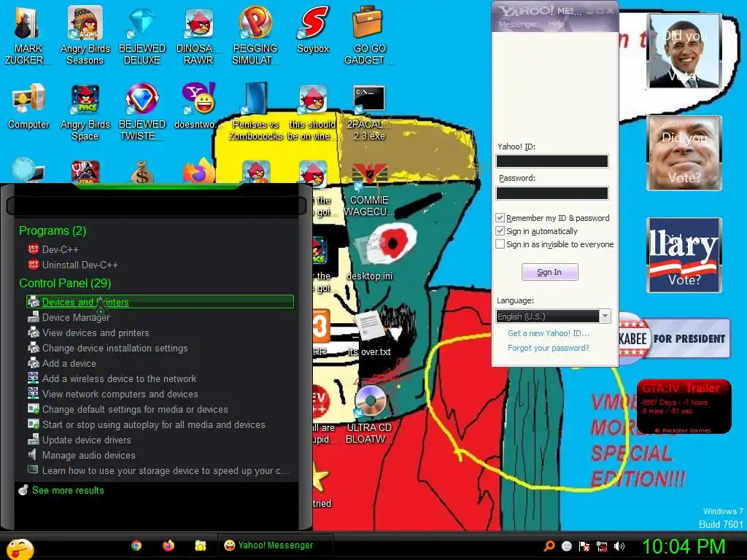The image size is (747, 560).
Task: Open the Messenger menu in Yahoo Messenger
Action: tap(517, 24)
